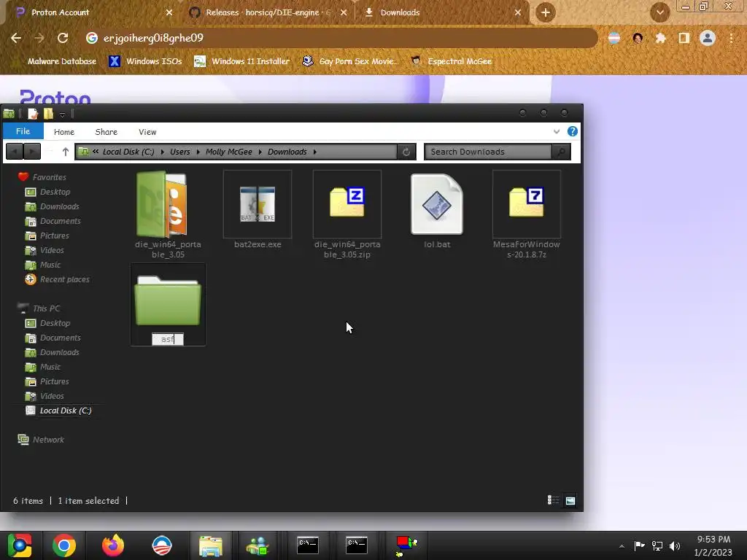Switch to the DIE-engine Releases browser tab
747x560 pixels.
(x=268, y=12)
